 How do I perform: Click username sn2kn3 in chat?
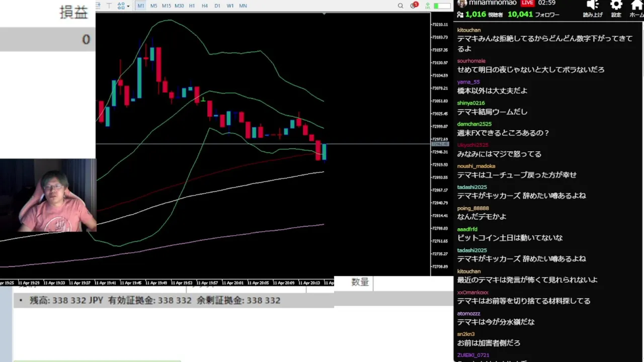(465, 334)
